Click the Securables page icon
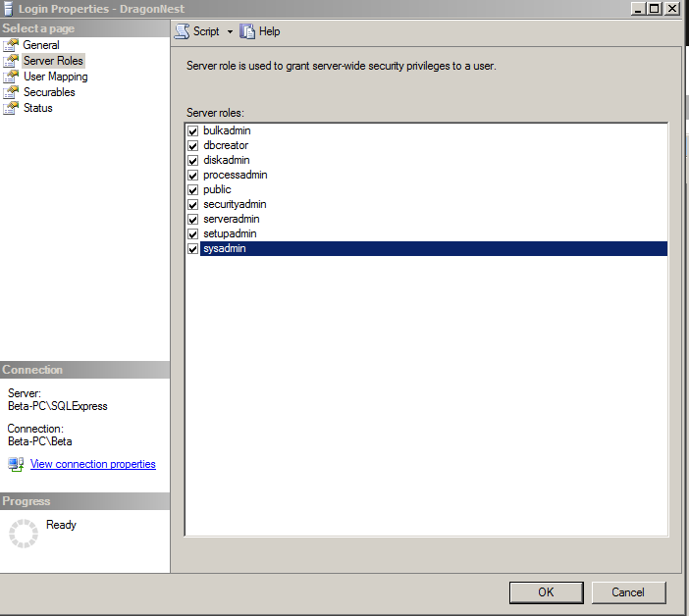This screenshot has height=616, width=689. 11,92
